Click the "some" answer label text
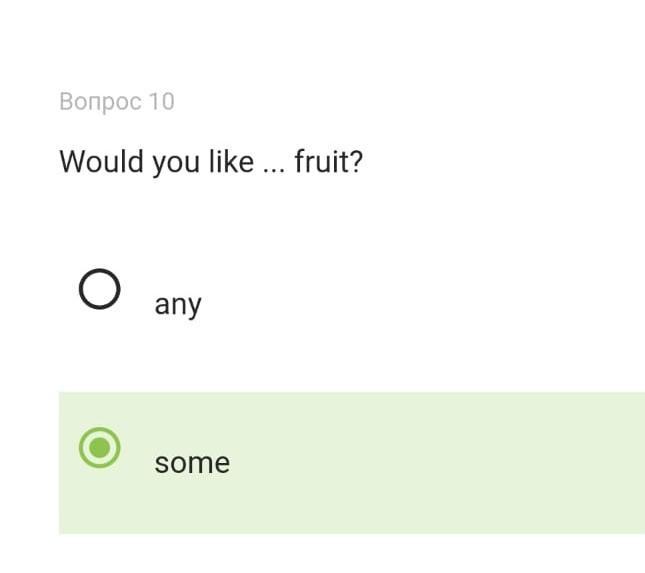Viewport: 645px width, 573px height. click(192, 463)
